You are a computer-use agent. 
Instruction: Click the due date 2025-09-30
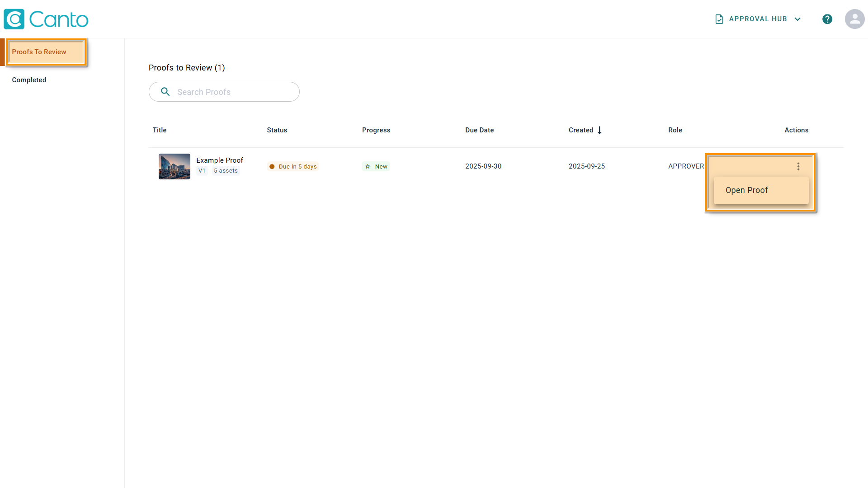(483, 166)
